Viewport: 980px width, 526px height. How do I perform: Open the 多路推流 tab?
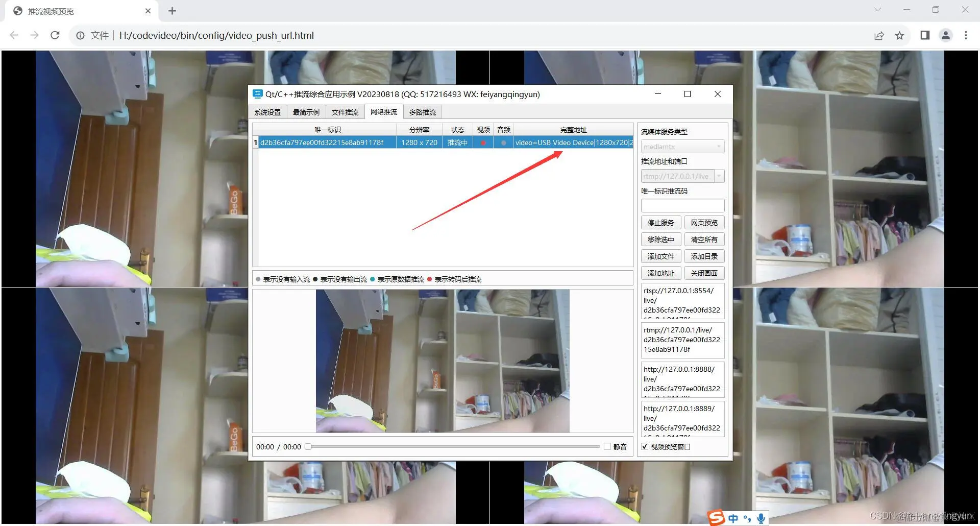423,112
